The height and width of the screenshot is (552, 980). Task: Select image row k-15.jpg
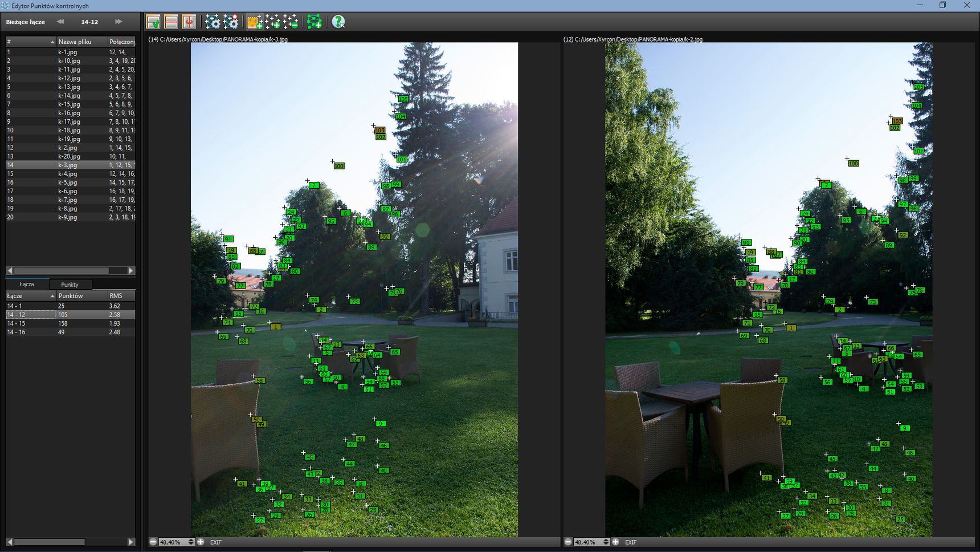point(71,104)
